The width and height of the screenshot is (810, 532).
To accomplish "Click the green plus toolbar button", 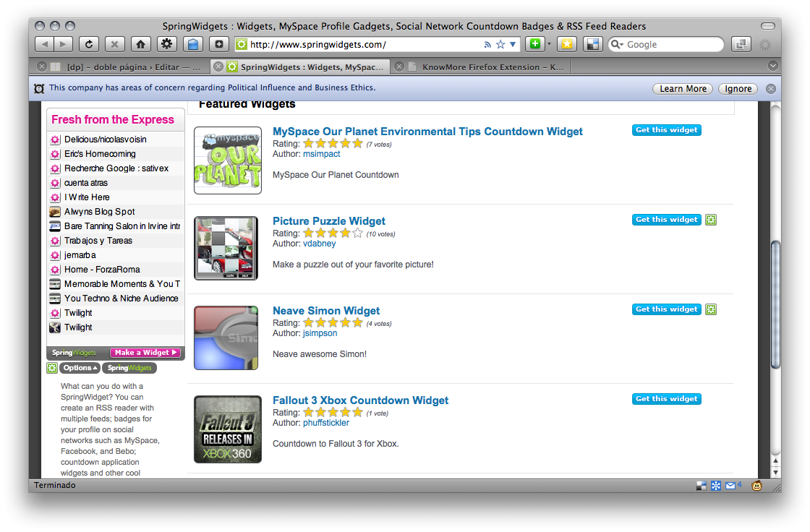I will click(534, 44).
